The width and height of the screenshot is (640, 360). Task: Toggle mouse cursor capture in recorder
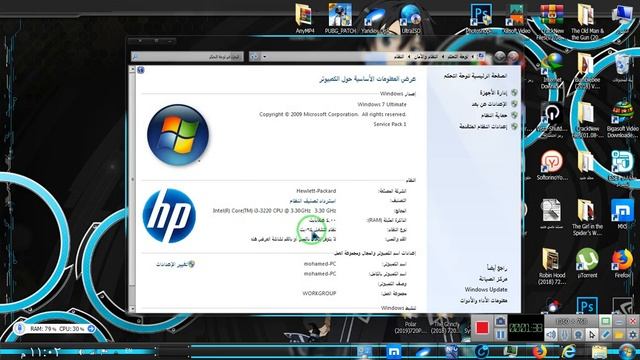point(592,335)
